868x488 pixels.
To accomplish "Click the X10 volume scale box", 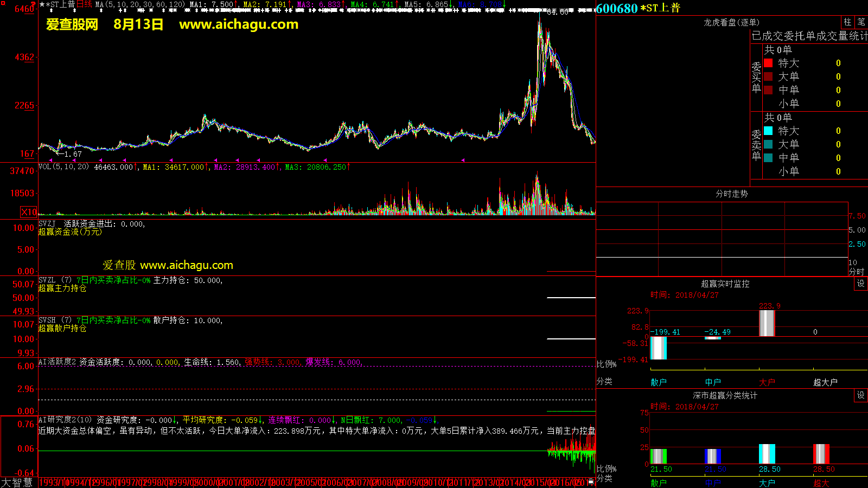I will 29,212.
